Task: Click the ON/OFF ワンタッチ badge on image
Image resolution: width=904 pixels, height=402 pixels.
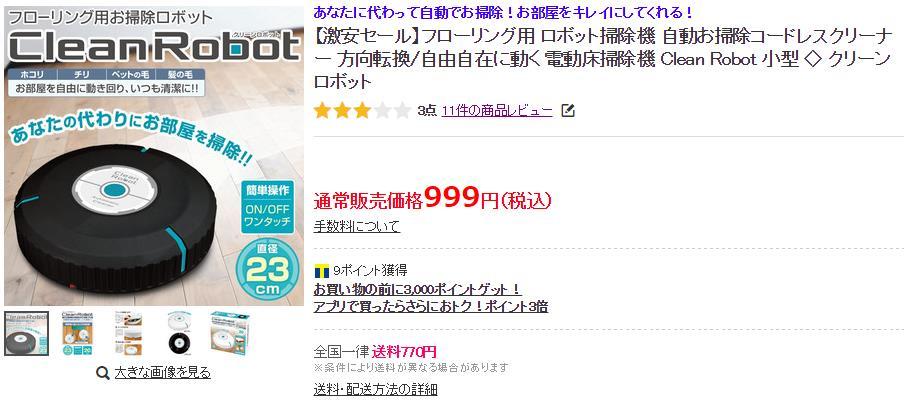Action: point(267,207)
